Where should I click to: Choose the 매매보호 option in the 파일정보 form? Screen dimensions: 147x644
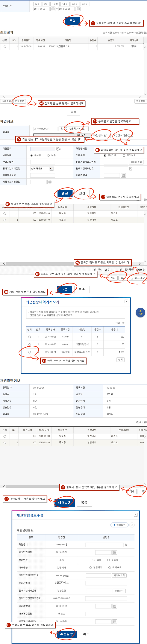[x=124, y=156]
